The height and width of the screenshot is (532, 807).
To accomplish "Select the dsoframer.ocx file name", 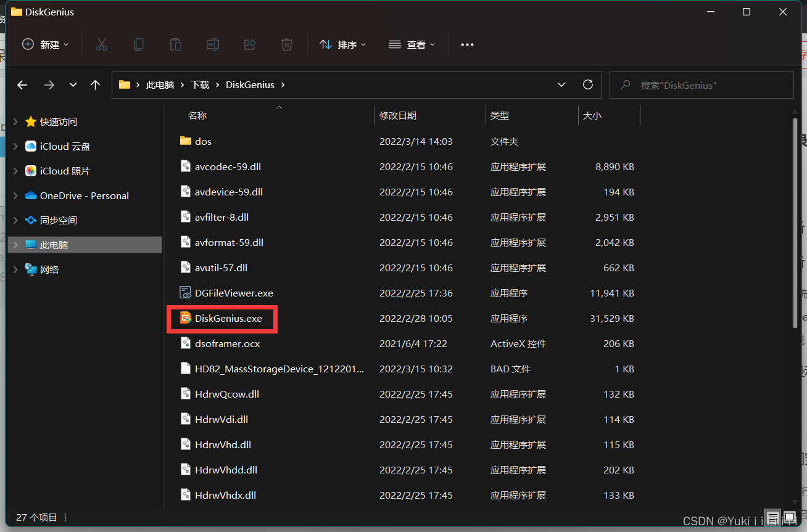I will coord(228,343).
